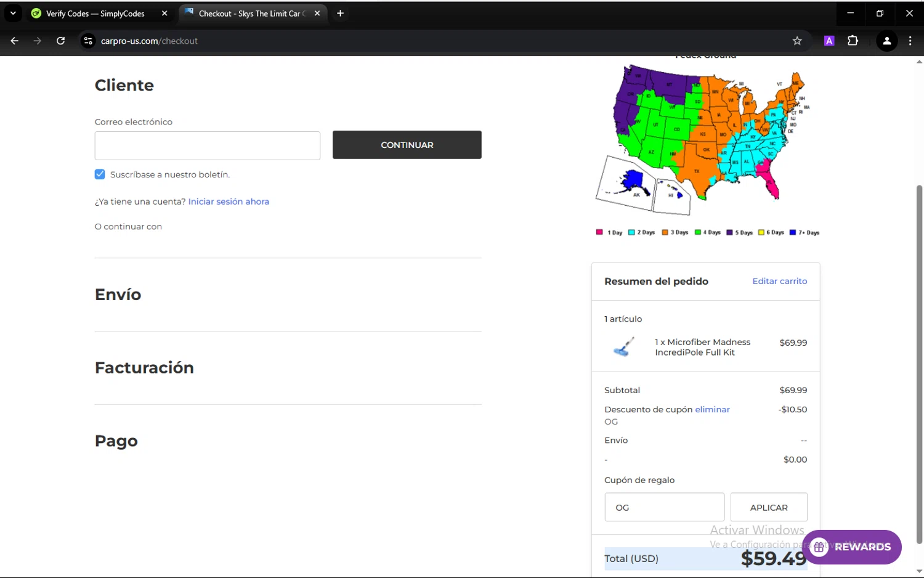This screenshot has width=924, height=578.
Task: Remove the coupon via the eliminar link
Action: 712,409
